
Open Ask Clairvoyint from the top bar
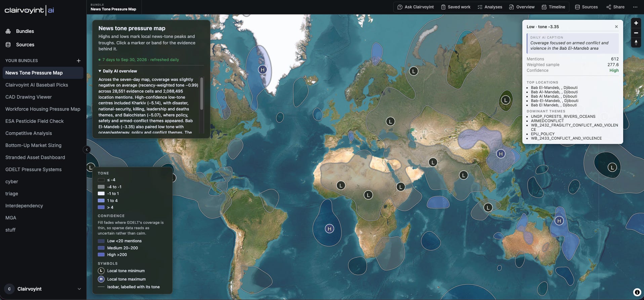(x=415, y=7)
